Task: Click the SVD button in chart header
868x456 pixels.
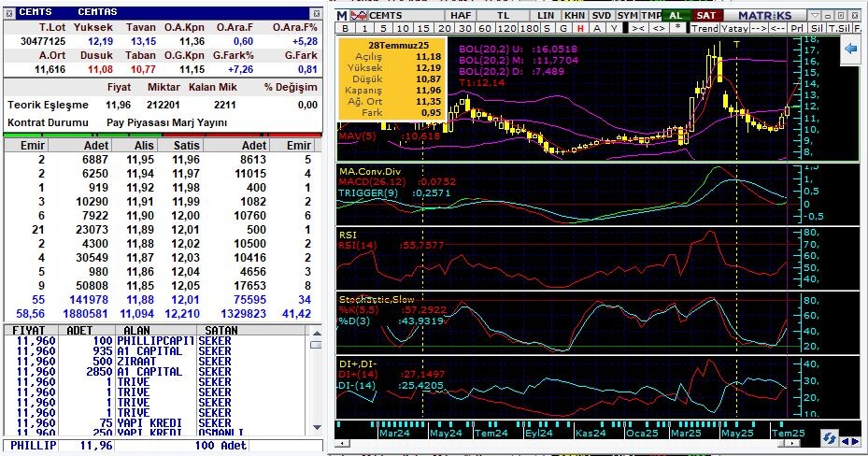Action: pos(601,16)
